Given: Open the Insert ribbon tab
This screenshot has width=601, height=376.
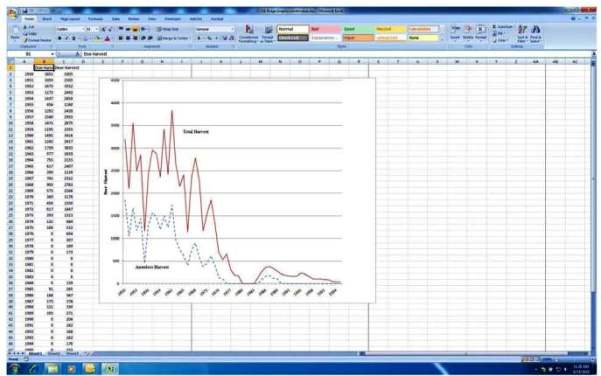Looking at the screenshot, I should point(47,19).
